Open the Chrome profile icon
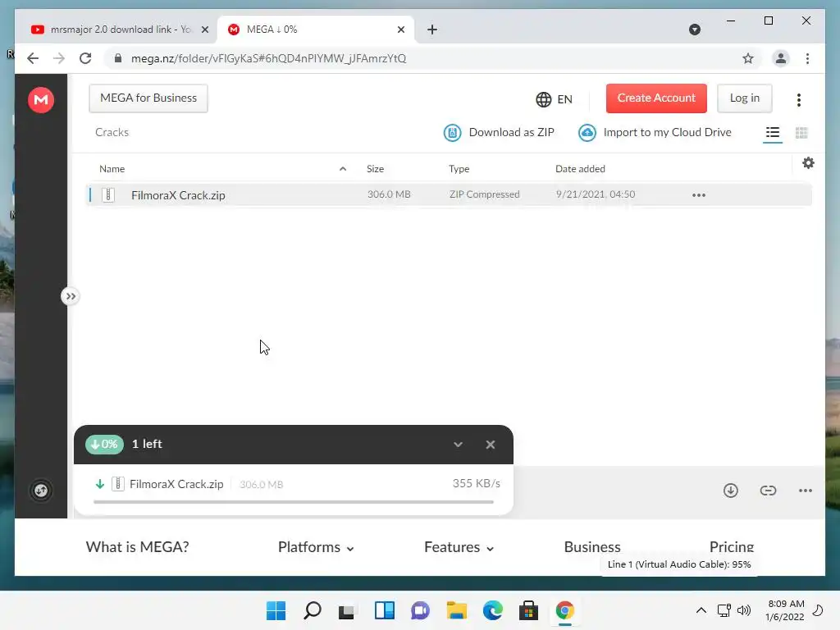Screen dimensions: 840x630 coord(781,58)
